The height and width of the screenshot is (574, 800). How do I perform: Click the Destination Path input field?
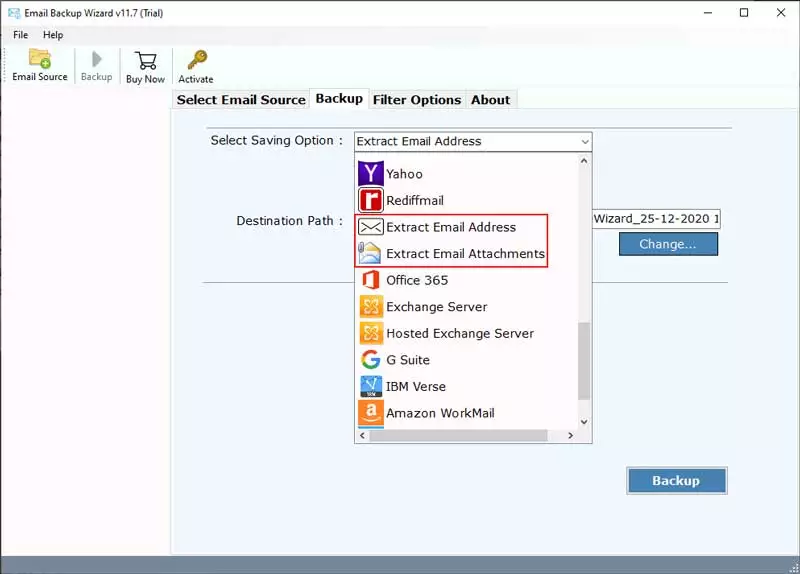click(x=656, y=218)
